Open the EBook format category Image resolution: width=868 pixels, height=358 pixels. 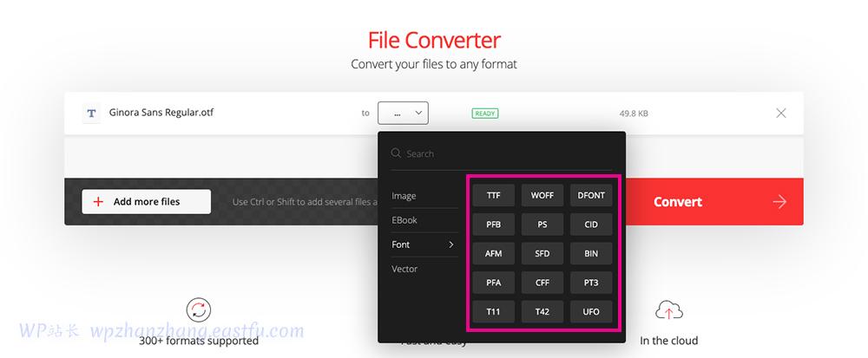[424, 220]
